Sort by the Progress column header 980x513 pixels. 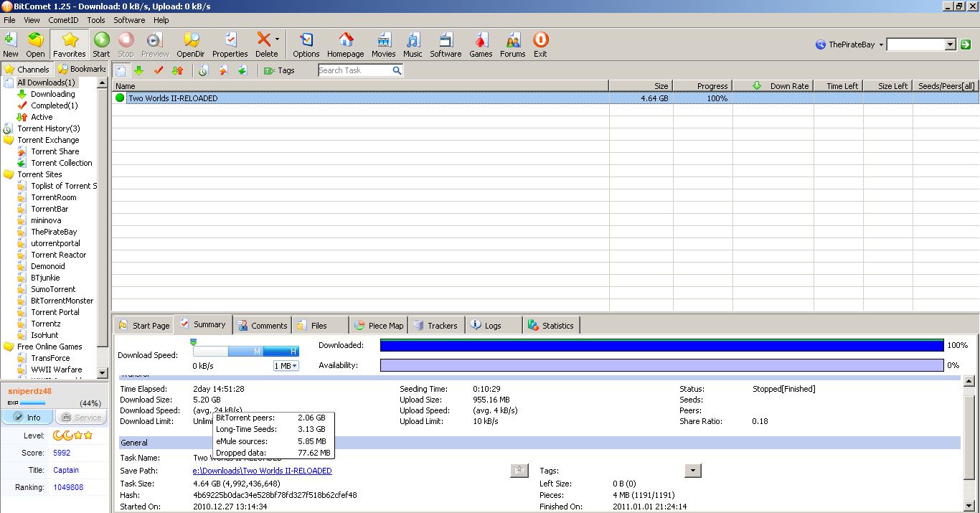click(702, 86)
